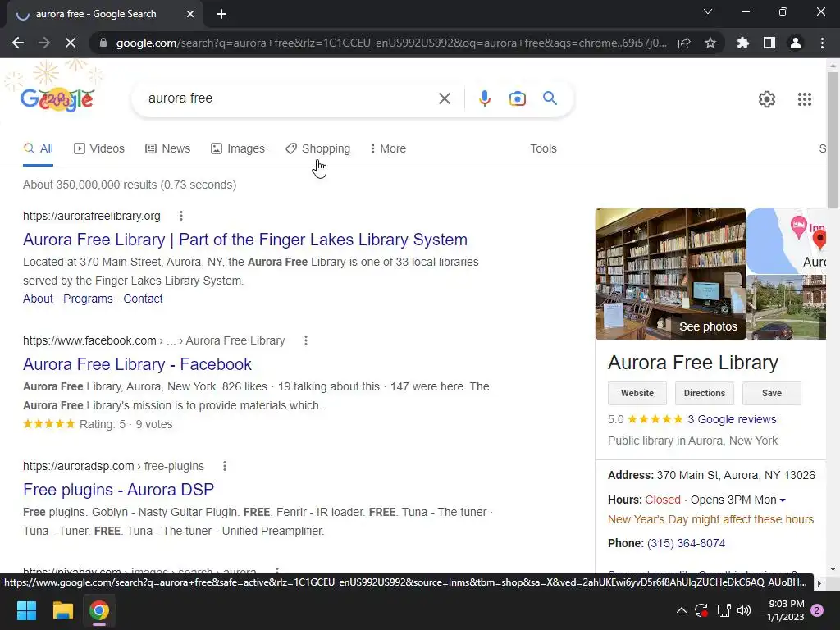840x630 pixels.
Task: Open the network icon in system tray
Action: coord(724,610)
